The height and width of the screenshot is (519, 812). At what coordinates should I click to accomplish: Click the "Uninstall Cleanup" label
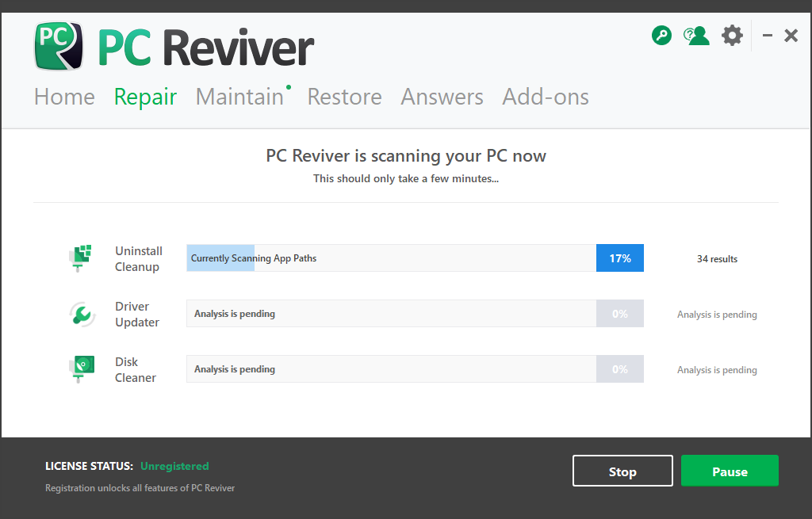pos(139,259)
